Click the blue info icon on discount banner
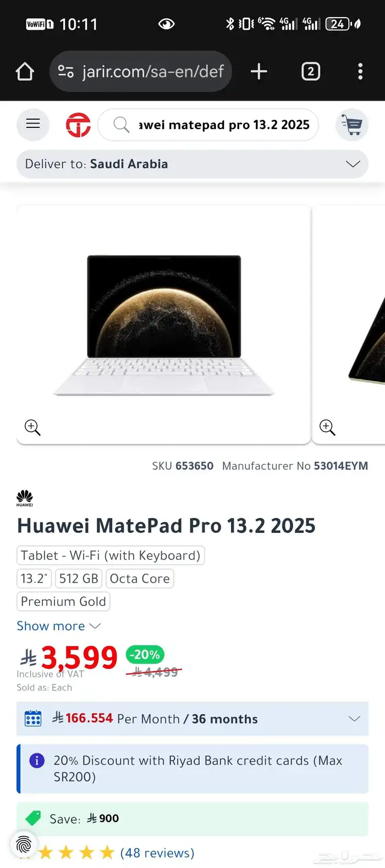 point(36,760)
